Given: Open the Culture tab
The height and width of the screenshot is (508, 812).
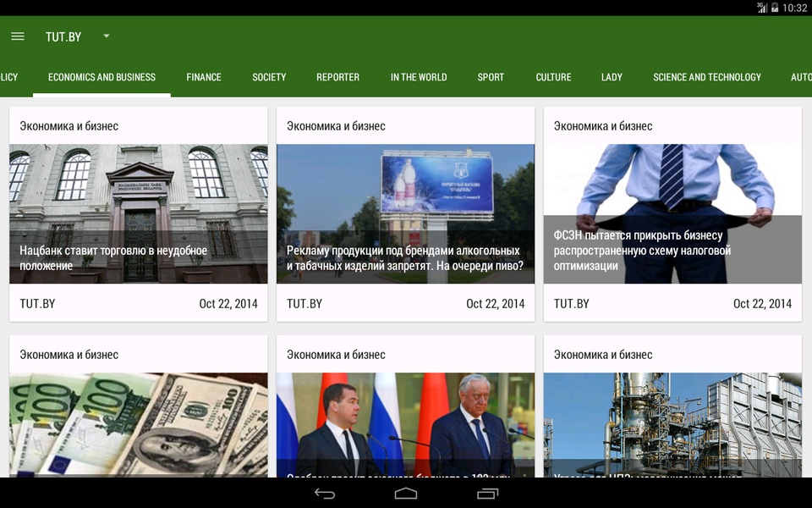Looking at the screenshot, I should pos(553,77).
